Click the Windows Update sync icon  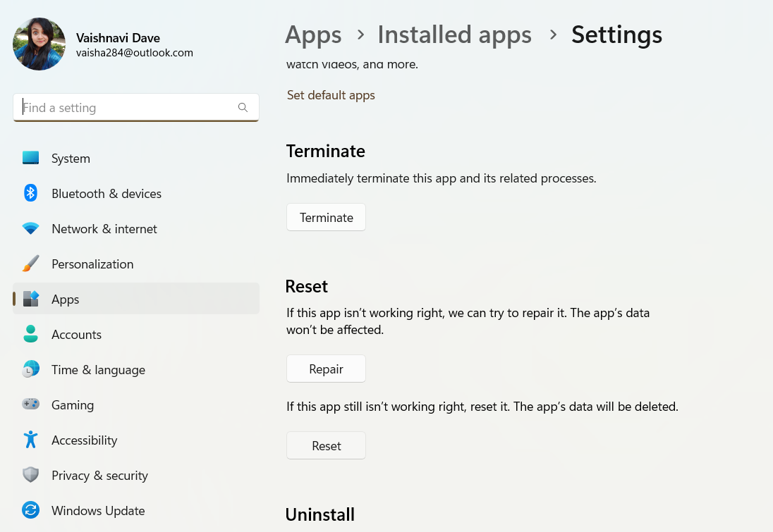click(30, 511)
